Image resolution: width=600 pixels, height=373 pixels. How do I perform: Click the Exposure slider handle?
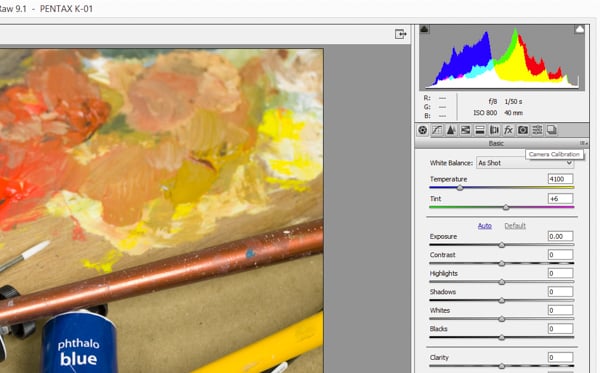502,245
